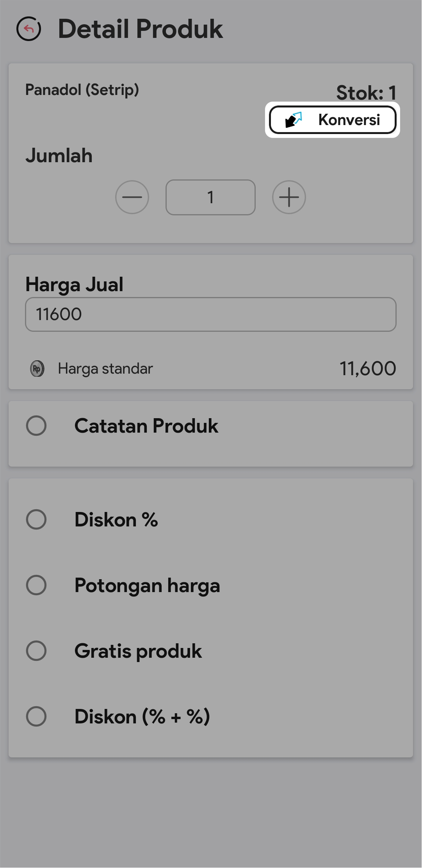Choose the Potongan harga option
This screenshot has height=868, width=422.
click(x=36, y=585)
